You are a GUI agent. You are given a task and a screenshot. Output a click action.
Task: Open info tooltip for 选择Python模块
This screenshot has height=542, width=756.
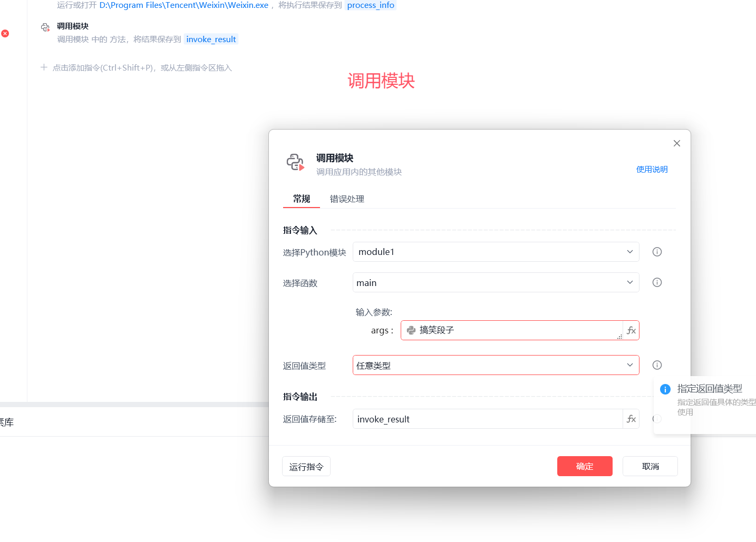tap(657, 252)
